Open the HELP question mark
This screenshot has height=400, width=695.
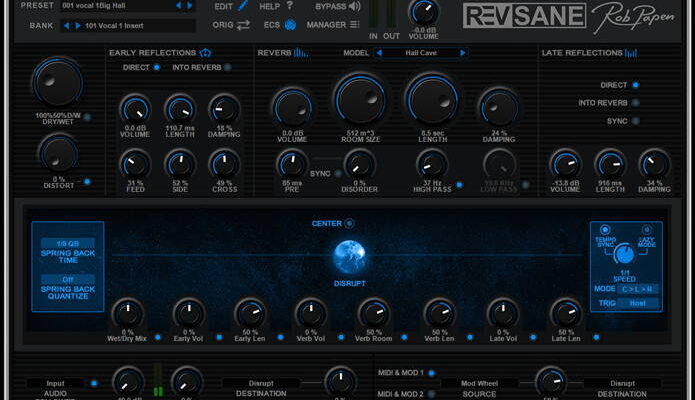pos(289,6)
